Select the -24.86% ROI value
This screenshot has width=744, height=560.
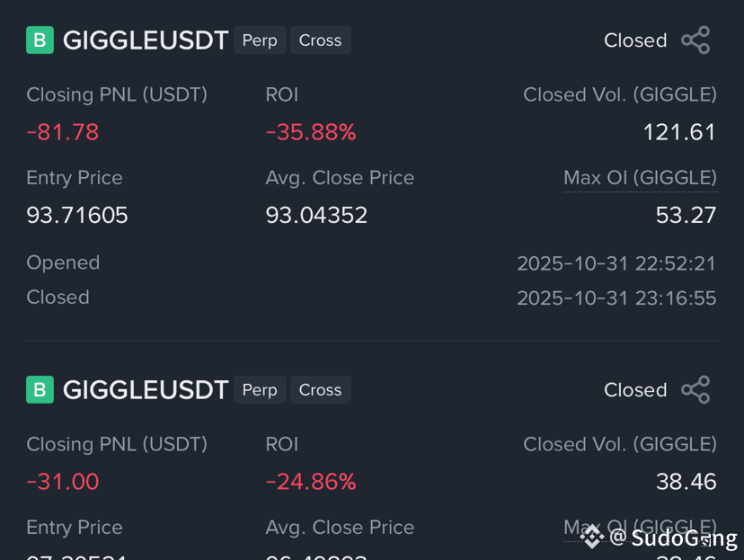click(311, 482)
